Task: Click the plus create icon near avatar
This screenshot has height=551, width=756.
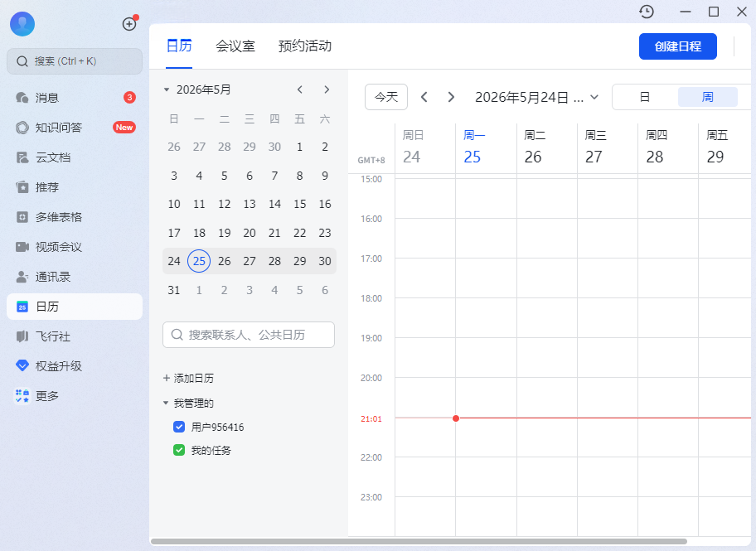Action: point(129,24)
